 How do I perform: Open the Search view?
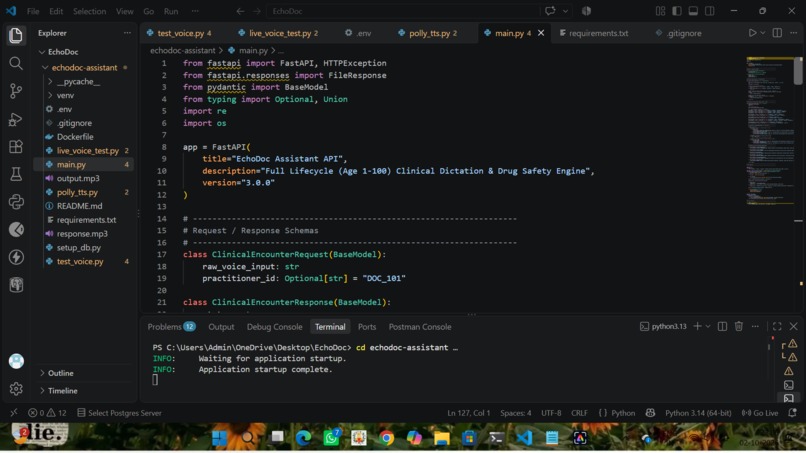coord(16,63)
